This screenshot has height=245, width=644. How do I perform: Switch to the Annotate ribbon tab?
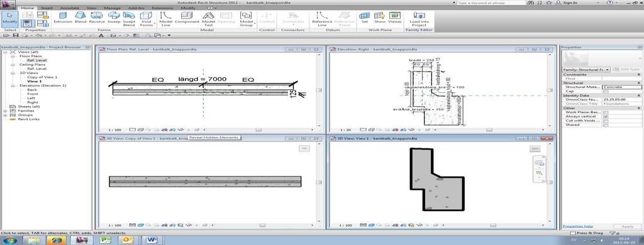click(x=69, y=8)
